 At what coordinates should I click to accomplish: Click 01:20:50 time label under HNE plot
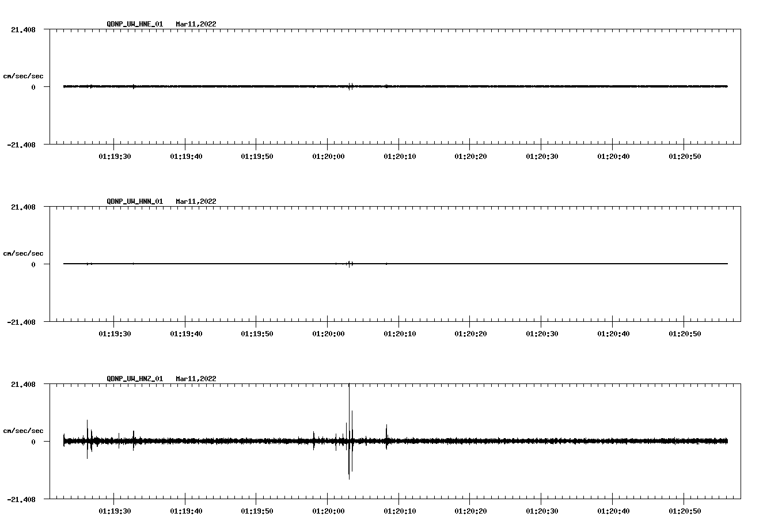coord(684,157)
